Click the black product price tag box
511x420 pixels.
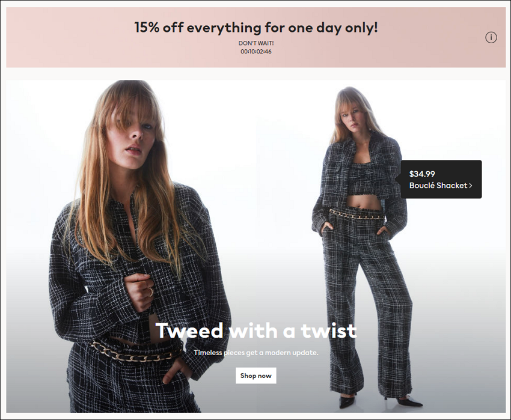tap(441, 179)
